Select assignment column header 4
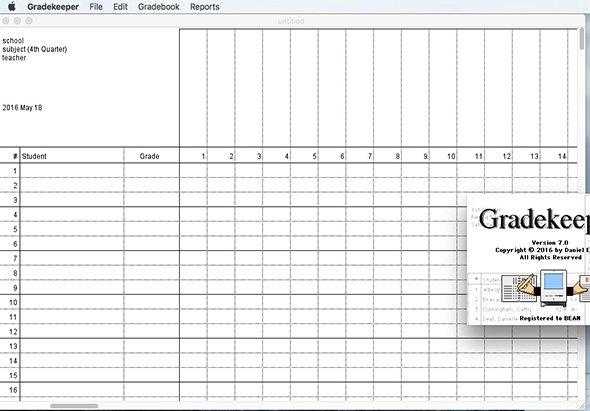This screenshot has width=590, height=411. (277, 156)
